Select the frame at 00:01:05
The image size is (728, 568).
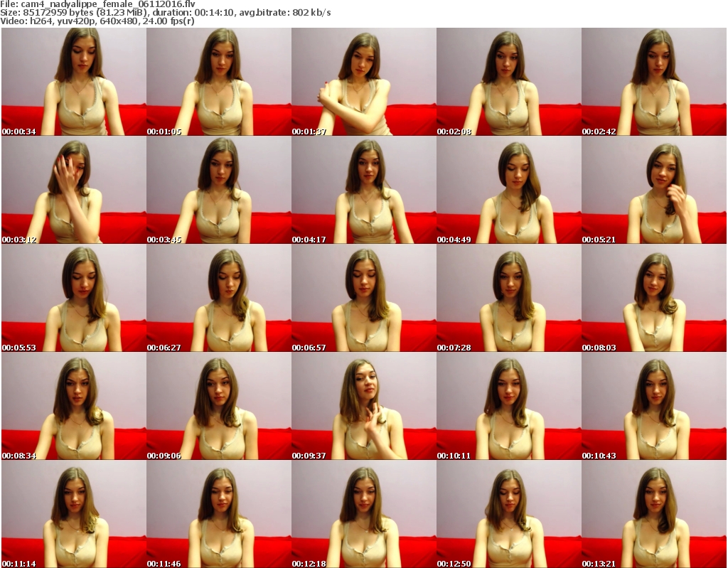[x=218, y=81]
